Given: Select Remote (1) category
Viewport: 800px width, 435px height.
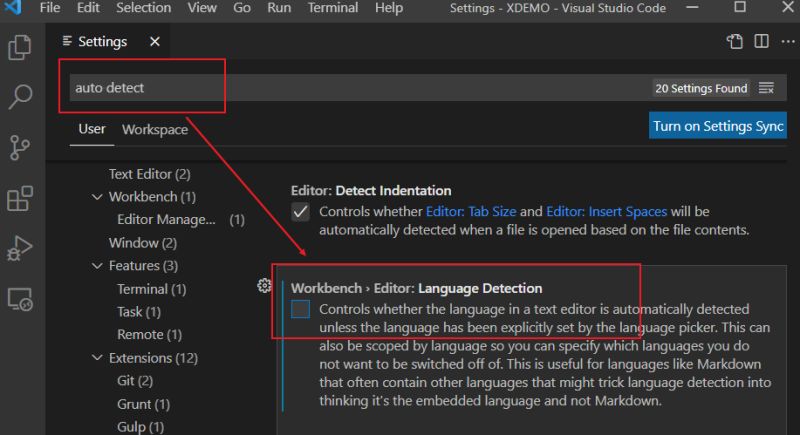Looking at the screenshot, I should 149,335.
